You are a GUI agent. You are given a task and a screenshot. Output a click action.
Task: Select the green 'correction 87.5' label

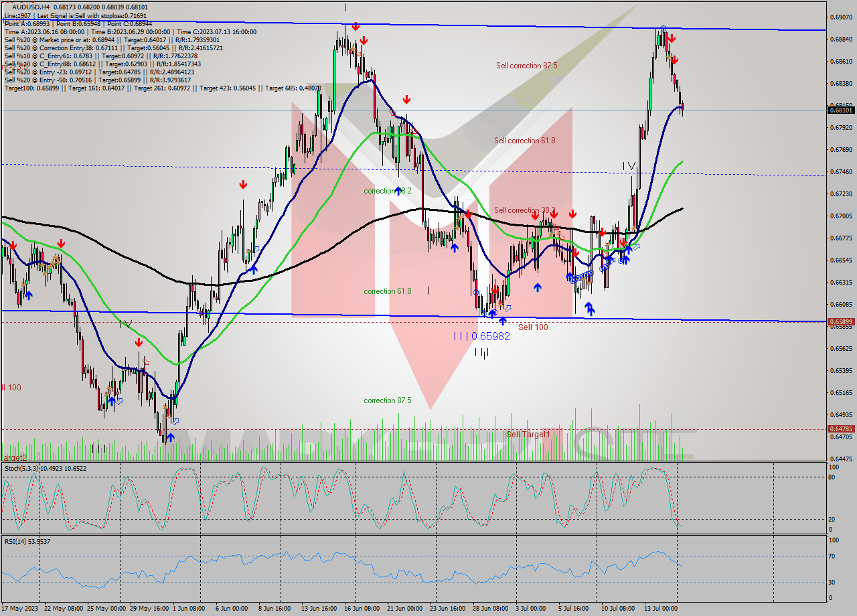click(x=388, y=400)
